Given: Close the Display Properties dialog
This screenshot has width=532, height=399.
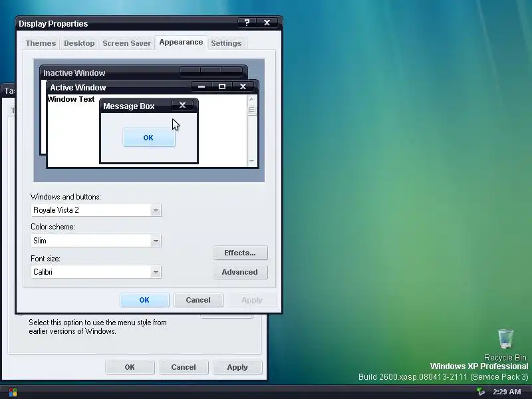Looking at the screenshot, I should [267, 23].
